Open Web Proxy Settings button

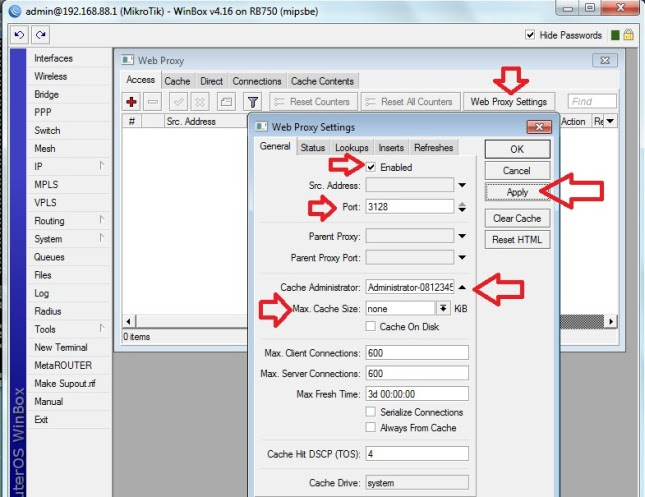point(509,102)
